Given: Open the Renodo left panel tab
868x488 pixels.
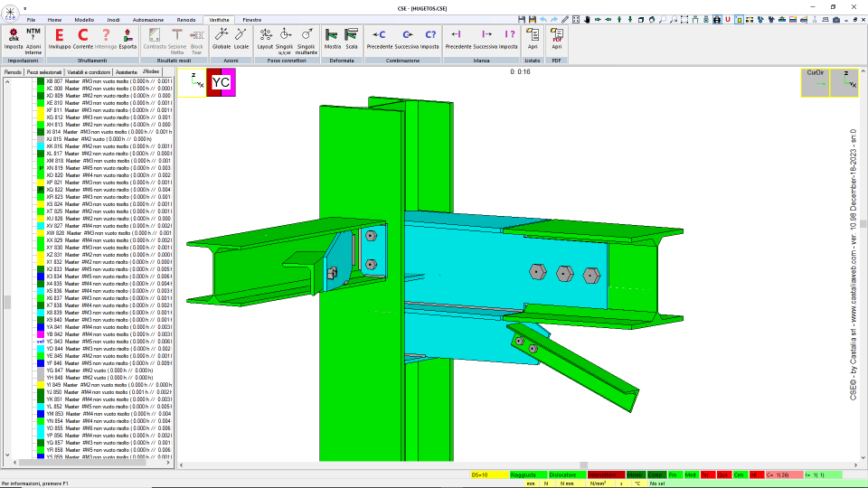Looking at the screenshot, I should coord(13,72).
